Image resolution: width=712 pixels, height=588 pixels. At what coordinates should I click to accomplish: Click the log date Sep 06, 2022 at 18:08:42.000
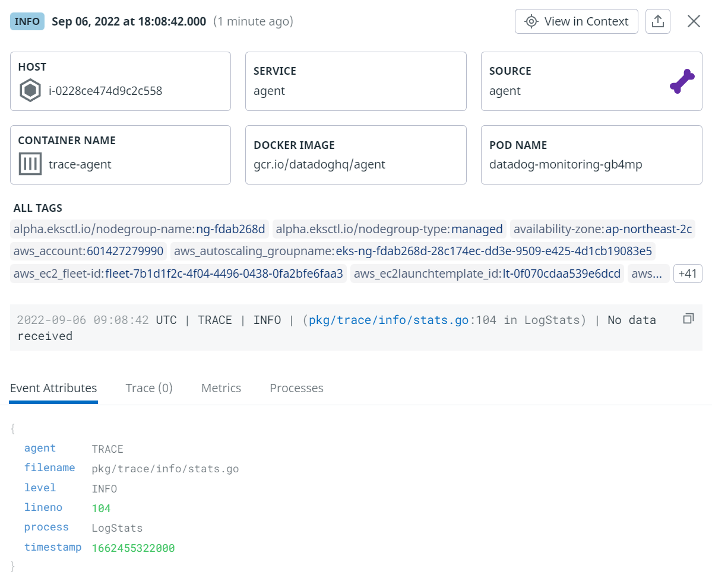click(129, 21)
